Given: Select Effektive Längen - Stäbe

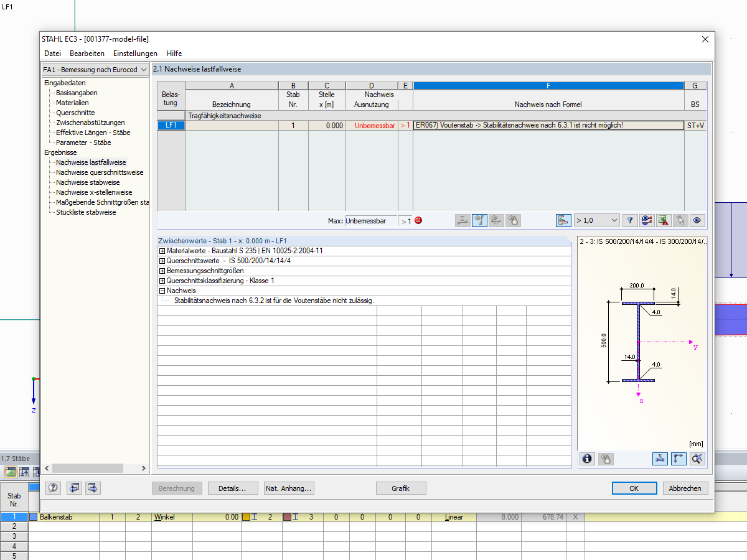Looking at the screenshot, I should pos(93,133).
